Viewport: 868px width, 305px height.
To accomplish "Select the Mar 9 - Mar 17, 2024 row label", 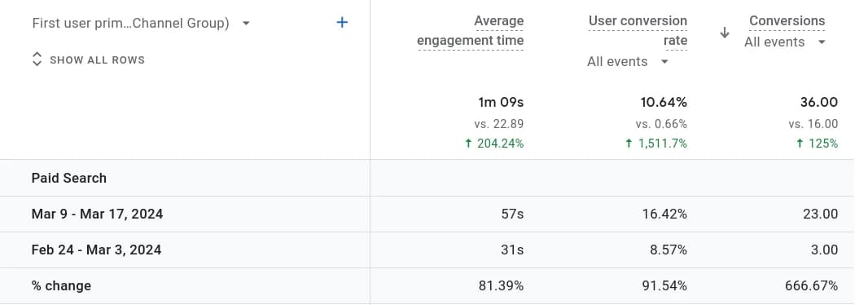I will click(98, 214).
